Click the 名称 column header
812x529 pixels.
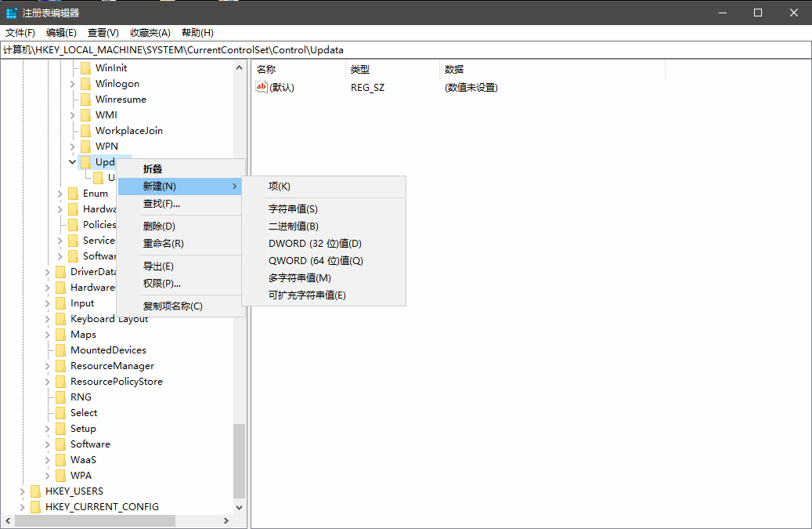point(299,70)
